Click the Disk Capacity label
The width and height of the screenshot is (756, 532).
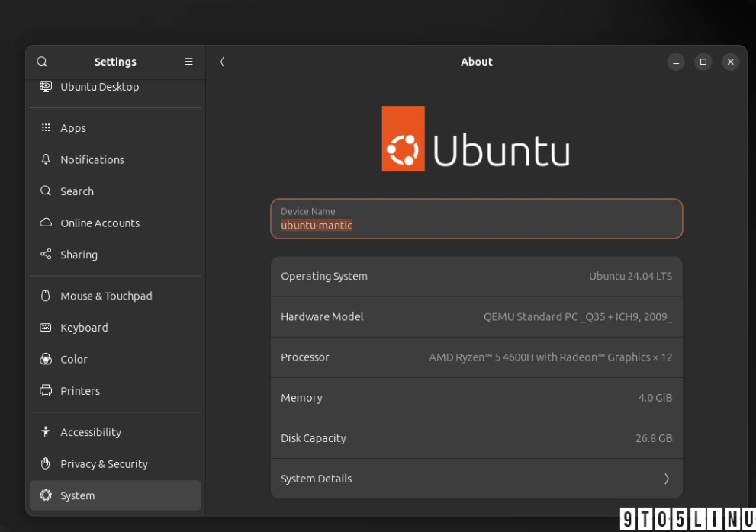tap(314, 438)
